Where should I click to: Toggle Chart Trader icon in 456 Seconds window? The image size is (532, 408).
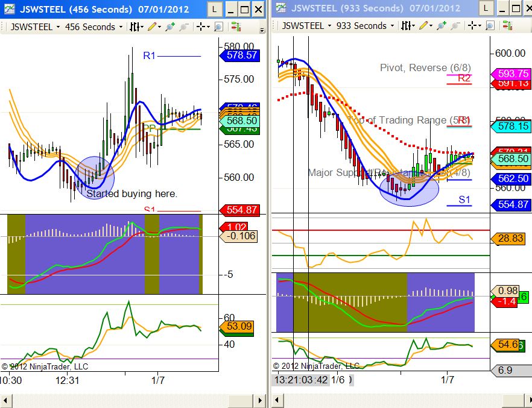point(236,27)
